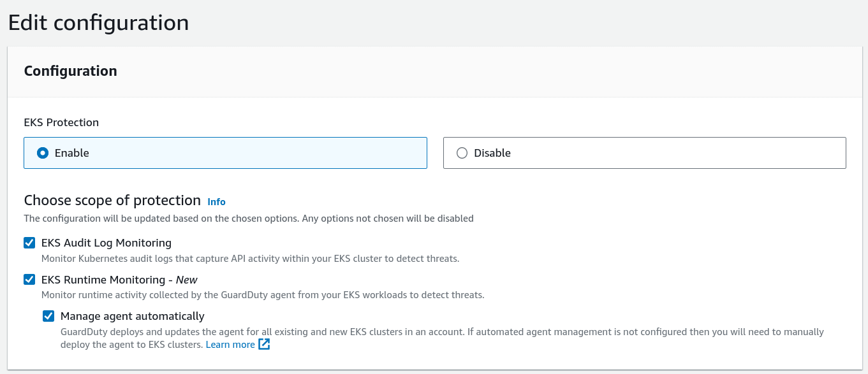Toggle the EKS Runtime Monitoring checkbox
Image resolution: width=868 pixels, height=374 pixels.
pos(29,280)
